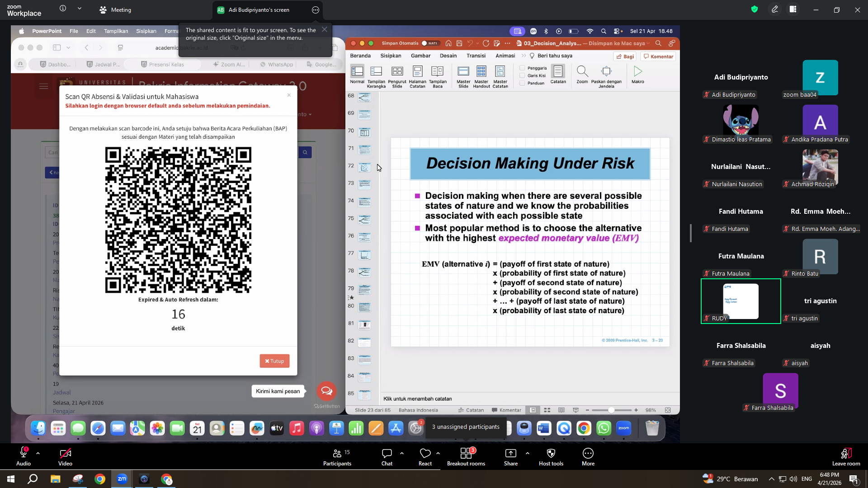Image resolution: width=868 pixels, height=488 pixels.
Task: Dismiss the shared content size notice
Action: [x=324, y=29]
